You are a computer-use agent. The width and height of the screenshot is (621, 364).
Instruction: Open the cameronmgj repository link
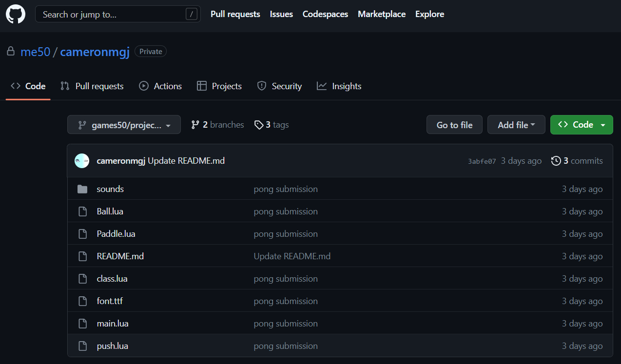(x=95, y=52)
